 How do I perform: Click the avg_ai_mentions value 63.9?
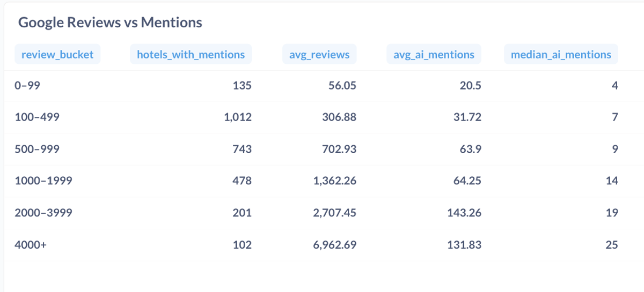click(471, 149)
